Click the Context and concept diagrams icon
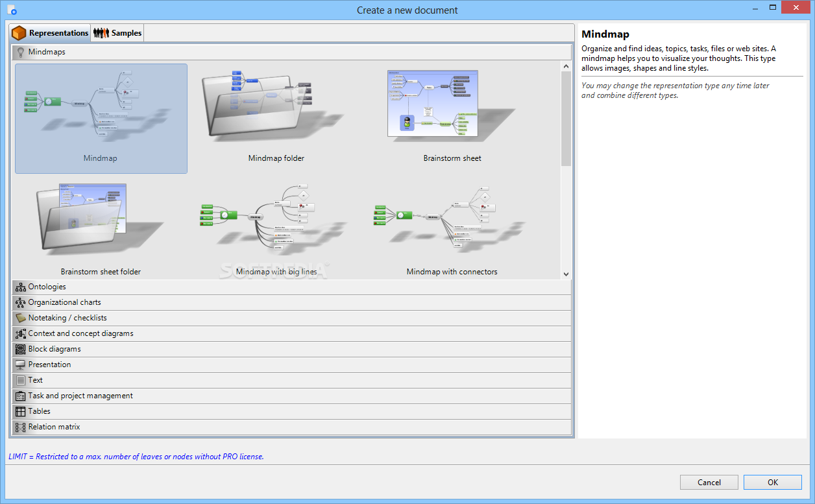Image resolution: width=815 pixels, height=504 pixels. (x=21, y=333)
